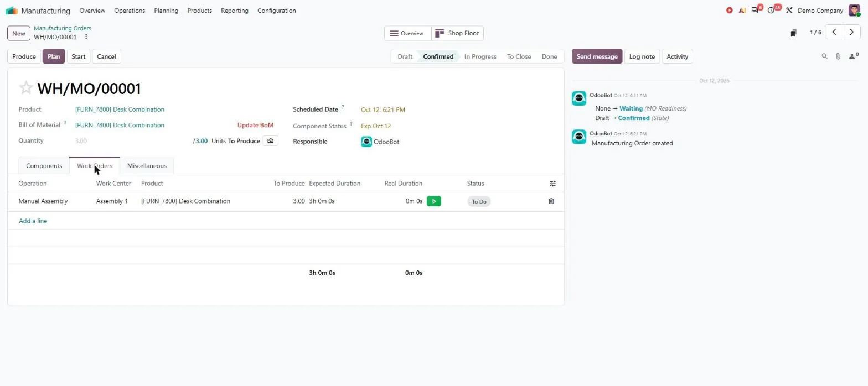Image resolution: width=868 pixels, height=386 pixels.
Task: Select the Confirmed status stage
Action: point(438,56)
